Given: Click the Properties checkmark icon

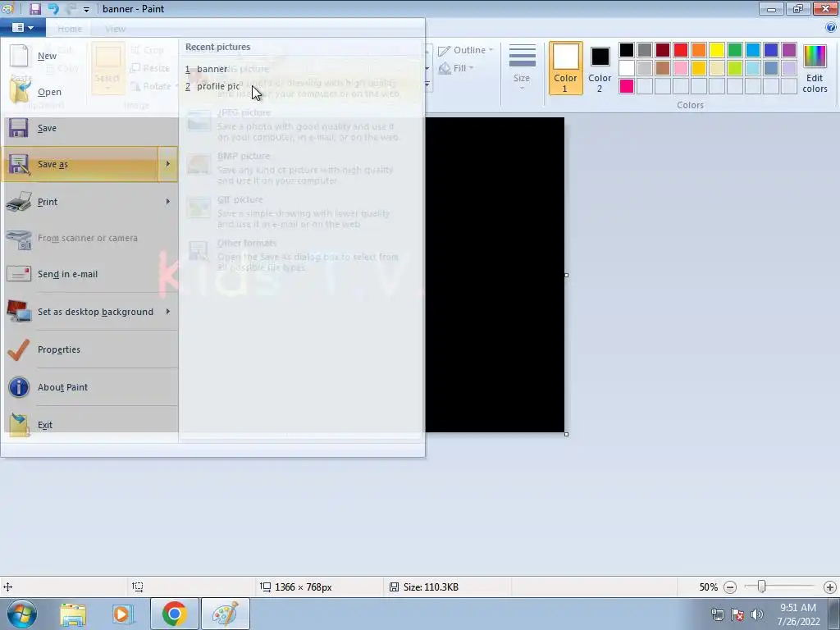Looking at the screenshot, I should pos(19,349).
